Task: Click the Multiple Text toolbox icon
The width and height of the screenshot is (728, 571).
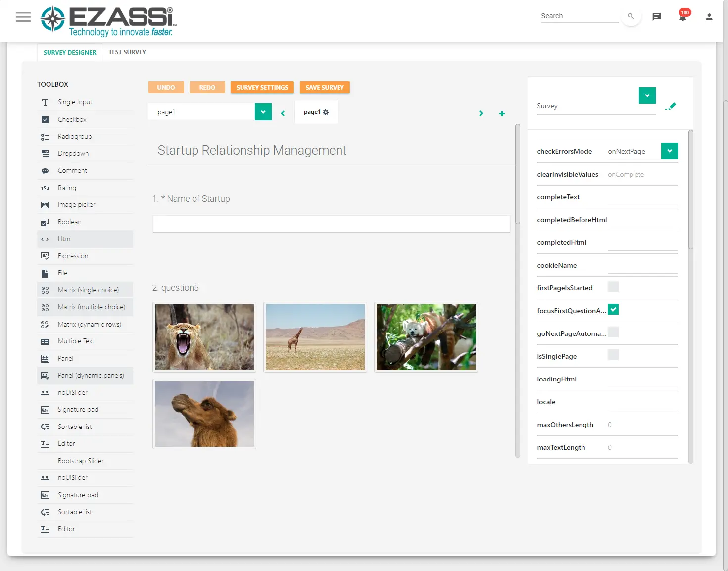Action: point(45,341)
